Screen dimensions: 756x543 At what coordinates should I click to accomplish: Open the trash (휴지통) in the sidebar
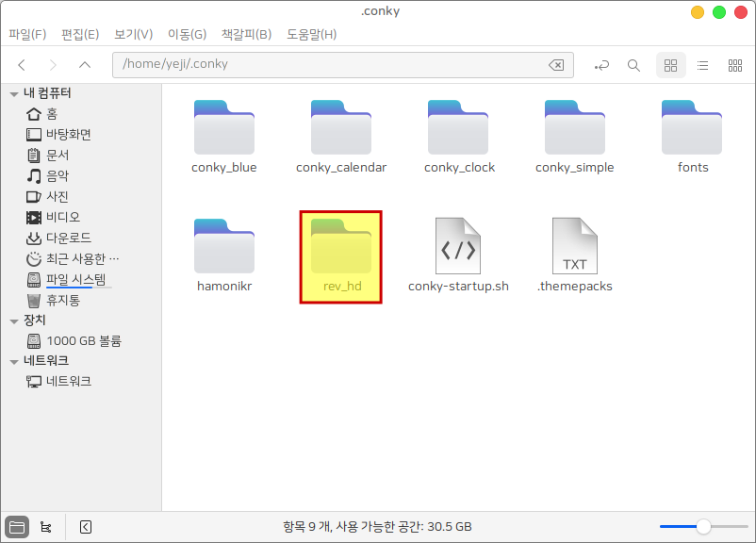(x=62, y=300)
